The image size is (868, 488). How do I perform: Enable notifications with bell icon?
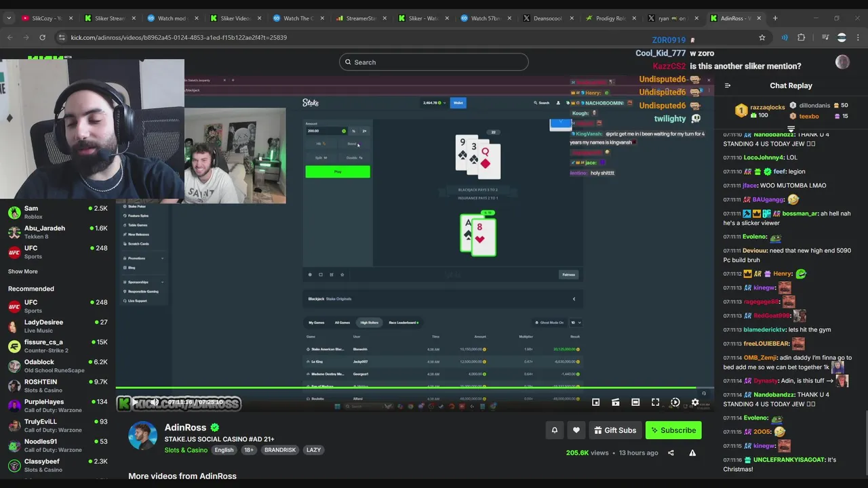click(554, 430)
